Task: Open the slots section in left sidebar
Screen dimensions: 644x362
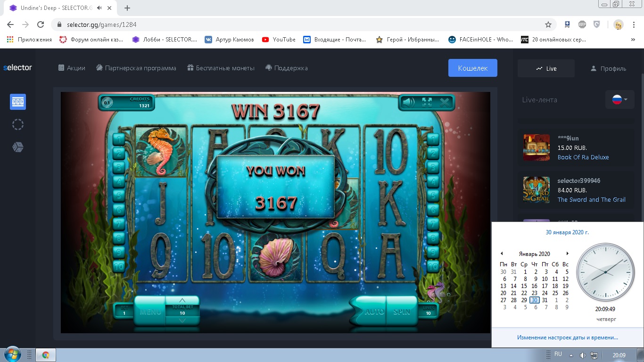Action: coord(18,102)
